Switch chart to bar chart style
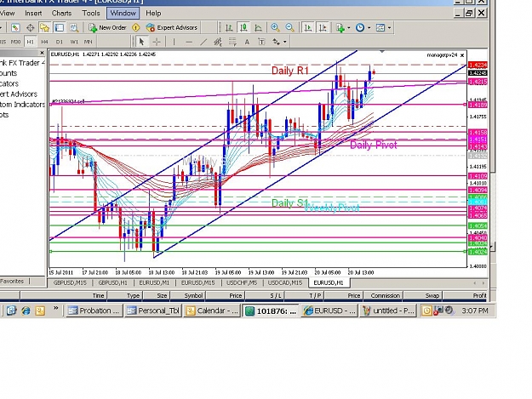This screenshot has width=532, height=399. click(x=229, y=28)
